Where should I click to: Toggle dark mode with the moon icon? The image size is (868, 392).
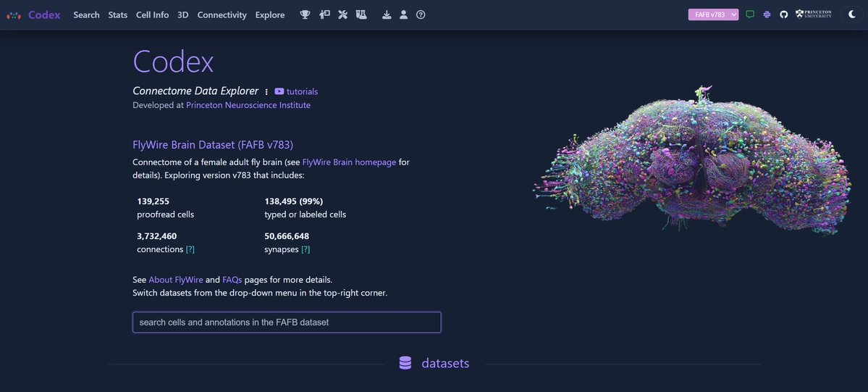[x=853, y=15]
